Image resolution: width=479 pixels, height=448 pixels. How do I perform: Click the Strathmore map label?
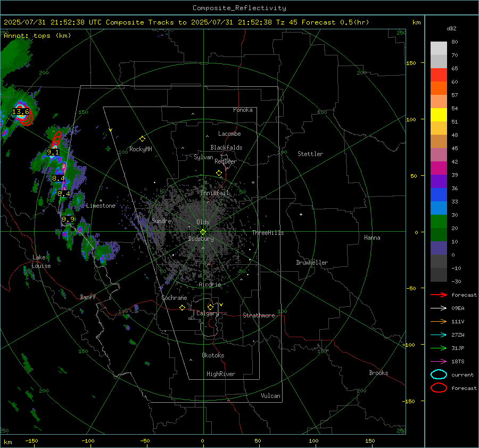click(x=259, y=315)
